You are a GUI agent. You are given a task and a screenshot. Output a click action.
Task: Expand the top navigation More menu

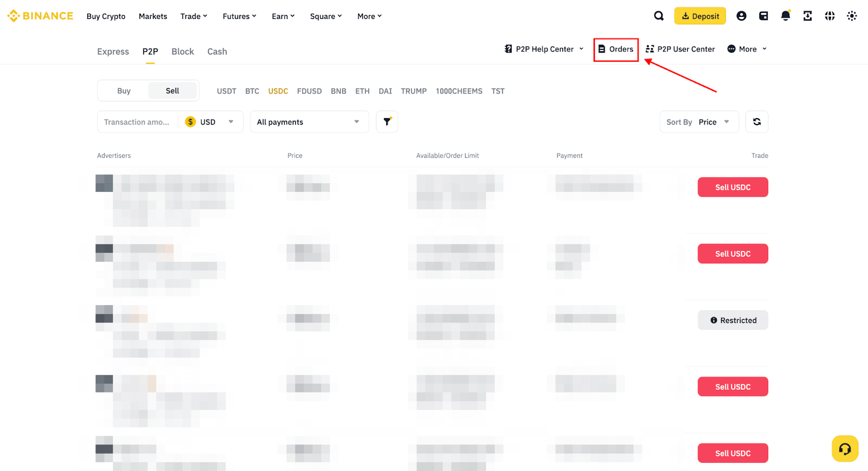coord(369,16)
